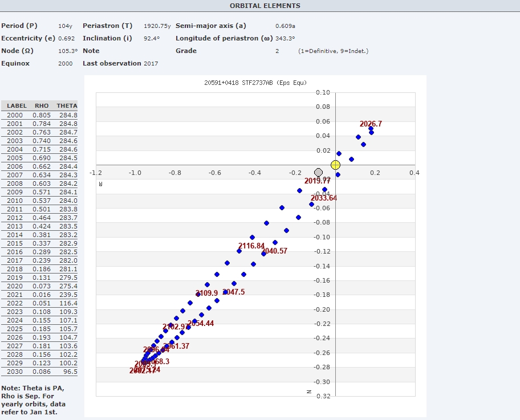The height and width of the screenshot is (420, 520).
Task: Select the 2033.64 epoch marker
Action: click(x=311, y=204)
